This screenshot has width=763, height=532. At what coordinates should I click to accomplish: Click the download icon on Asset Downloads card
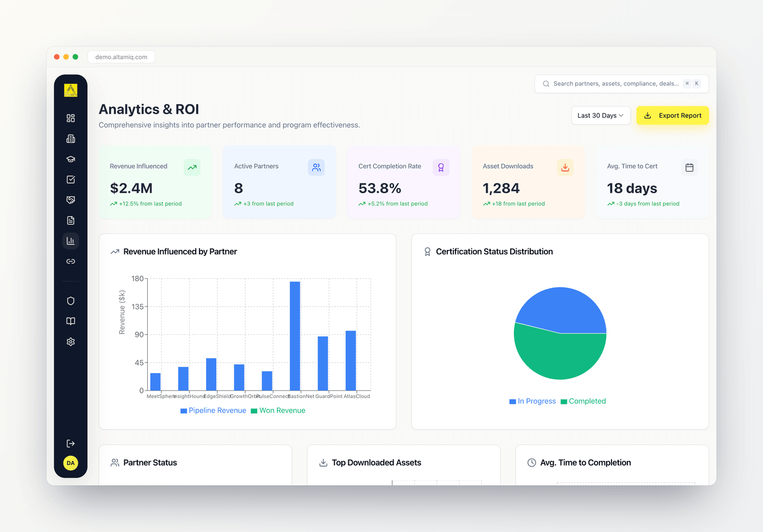(x=565, y=168)
